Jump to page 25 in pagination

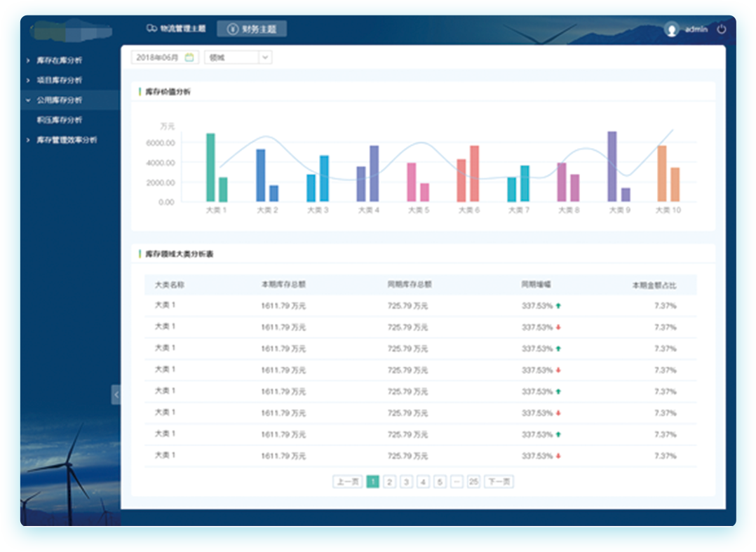point(473,482)
